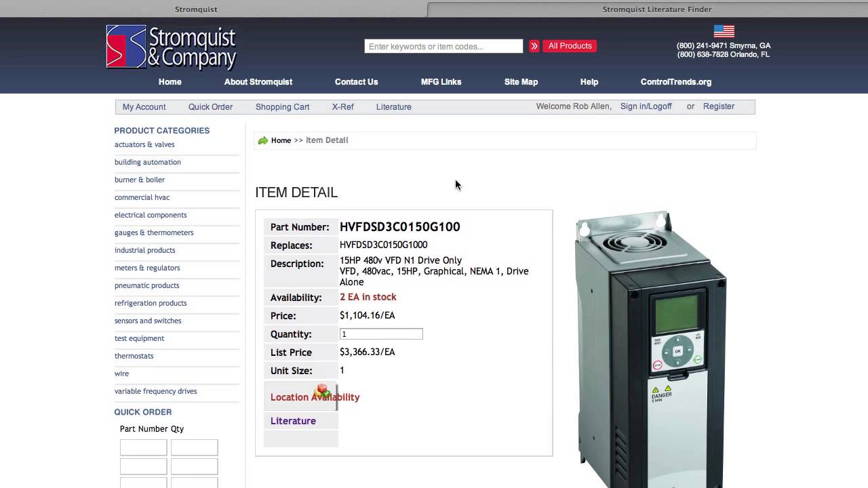The image size is (868, 488).
Task: Select pneumatic products category
Action: (146, 285)
